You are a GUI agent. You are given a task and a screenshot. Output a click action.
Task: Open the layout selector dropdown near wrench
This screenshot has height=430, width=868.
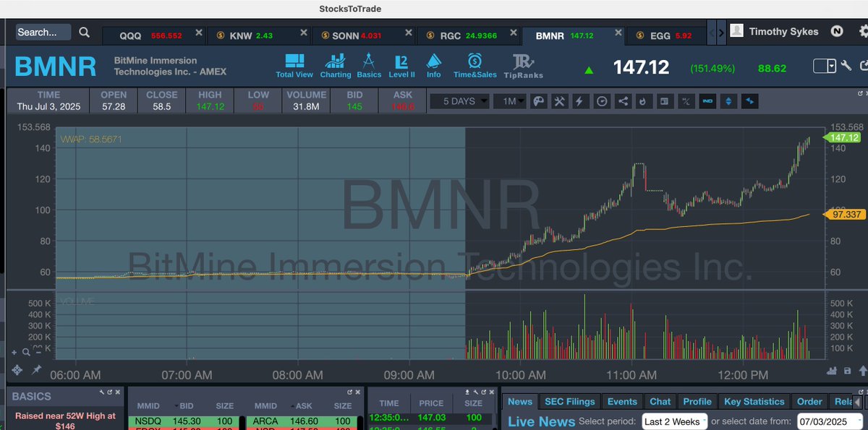(824, 66)
